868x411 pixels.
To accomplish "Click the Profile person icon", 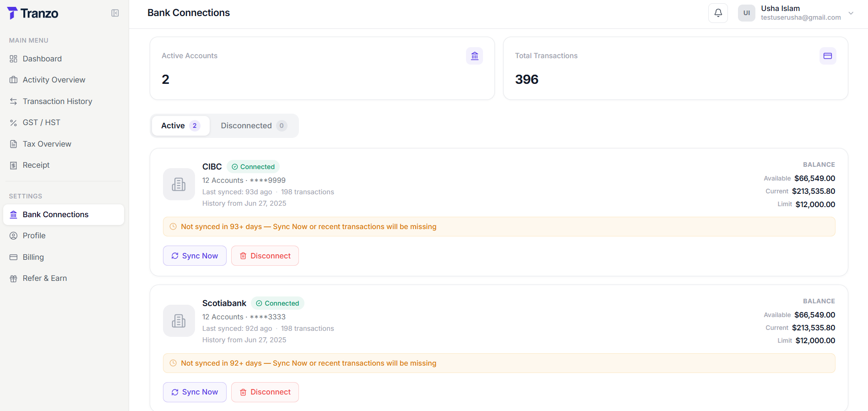I will point(13,236).
